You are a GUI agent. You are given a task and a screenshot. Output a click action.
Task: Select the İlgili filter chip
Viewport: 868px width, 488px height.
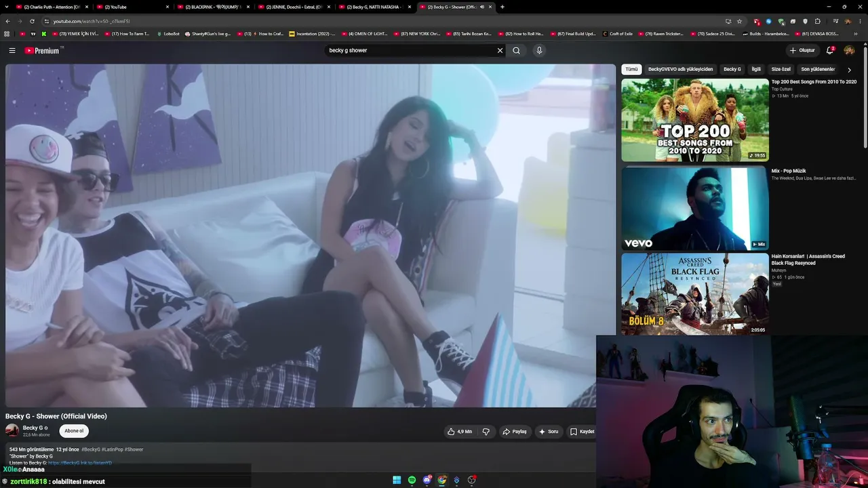click(x=756, y=69)
